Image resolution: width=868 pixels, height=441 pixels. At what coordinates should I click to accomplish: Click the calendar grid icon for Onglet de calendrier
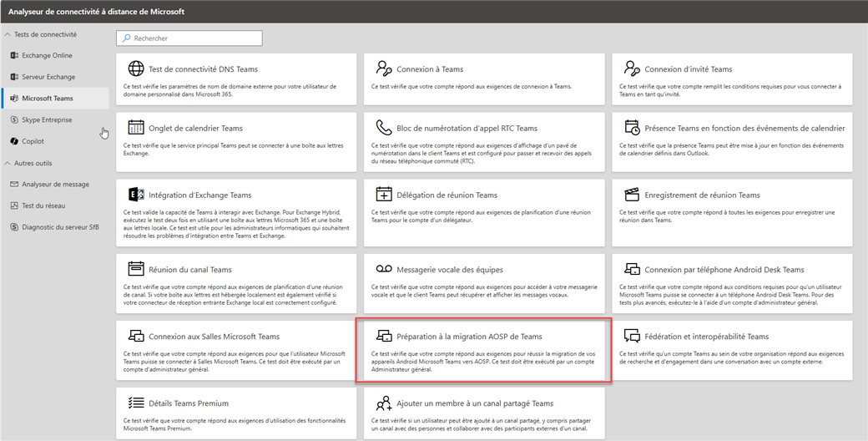click(x=135, y=128)
